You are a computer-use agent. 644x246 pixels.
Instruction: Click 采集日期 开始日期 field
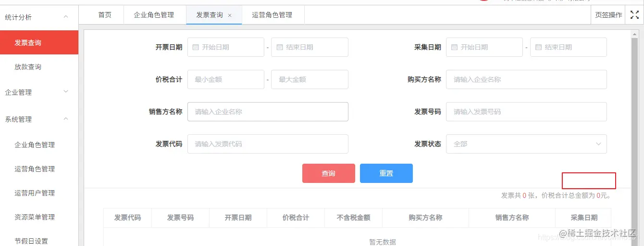coord(484,47)
